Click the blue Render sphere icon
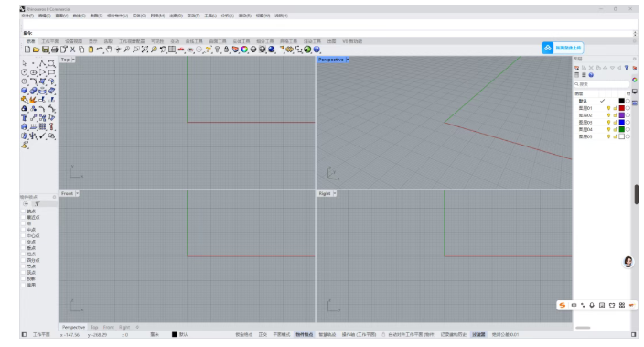 click(x=272, y=49)
